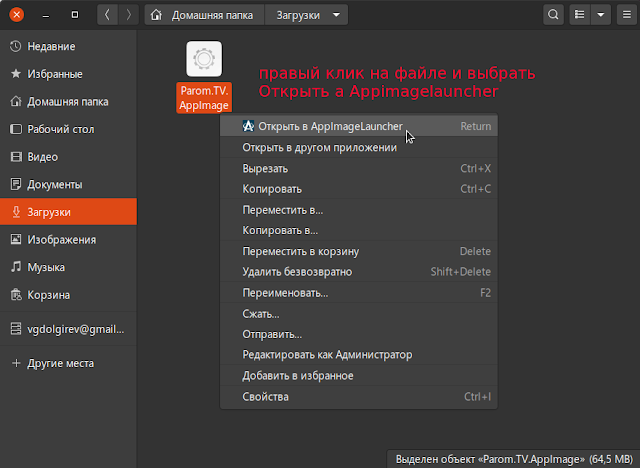
Task: Click the document icon beside Документы
Action: pyautogui.click(x=16, y=184)
